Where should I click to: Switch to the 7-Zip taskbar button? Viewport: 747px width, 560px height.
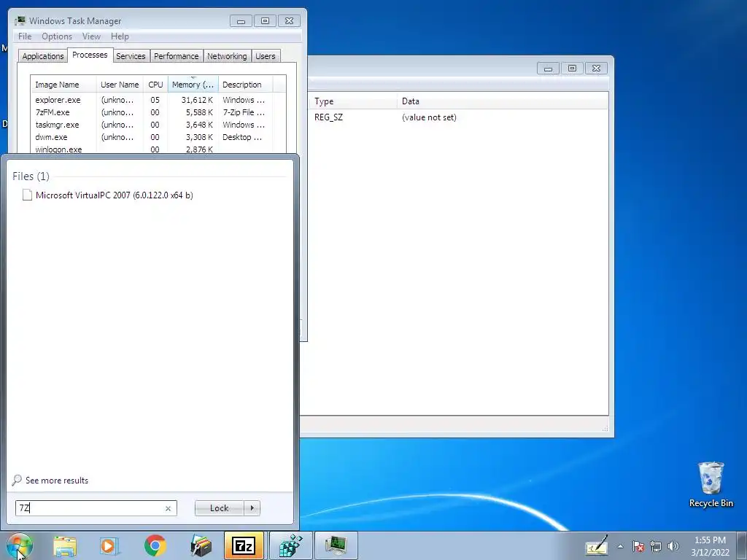click(244, 545)
